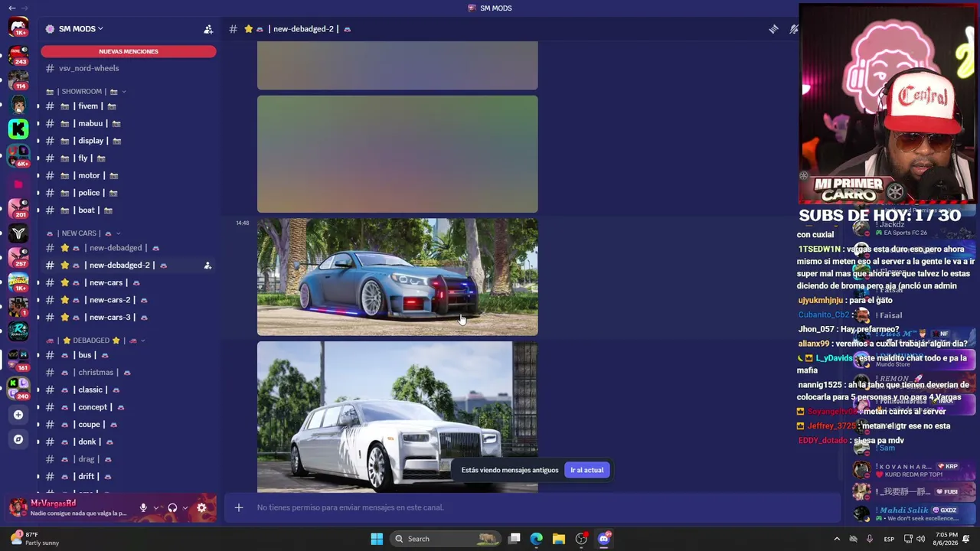Create invite for new-debadged-2 channel

point(207,266)
